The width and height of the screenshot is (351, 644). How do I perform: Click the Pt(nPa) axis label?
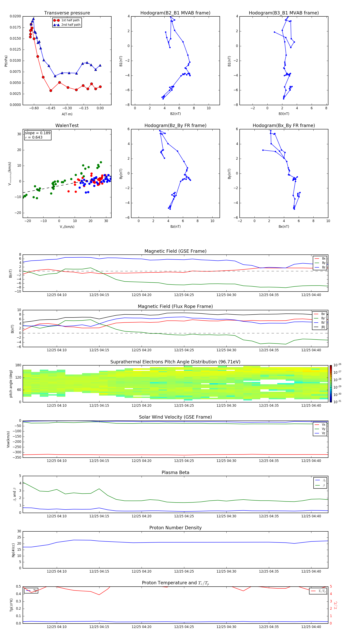pyautogui.click(x=6, y=61)
